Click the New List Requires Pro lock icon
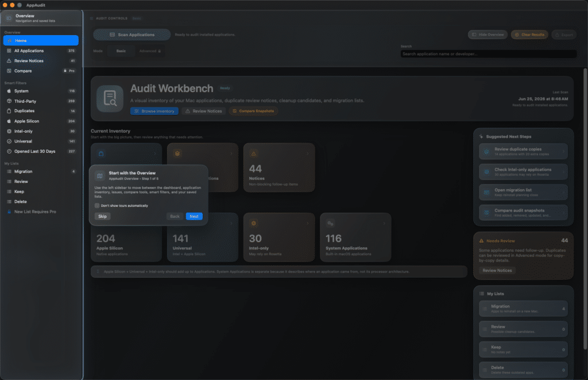Viewport: 588px width, 380px height. coord(9,212)
